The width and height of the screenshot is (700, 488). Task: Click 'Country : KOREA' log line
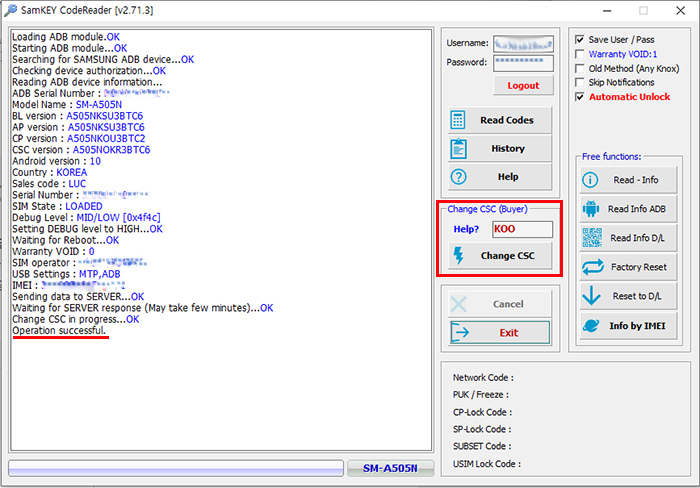(50, 172)
